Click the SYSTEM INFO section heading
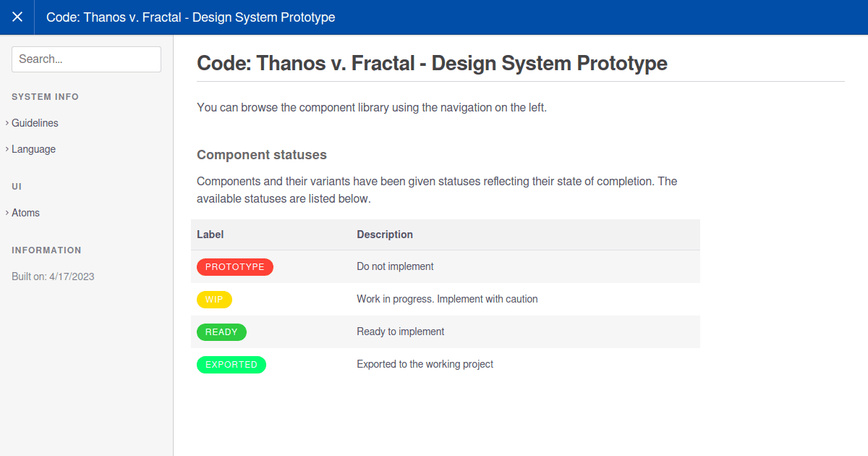Screen dimensions: 868x456 tap(45, 97)
